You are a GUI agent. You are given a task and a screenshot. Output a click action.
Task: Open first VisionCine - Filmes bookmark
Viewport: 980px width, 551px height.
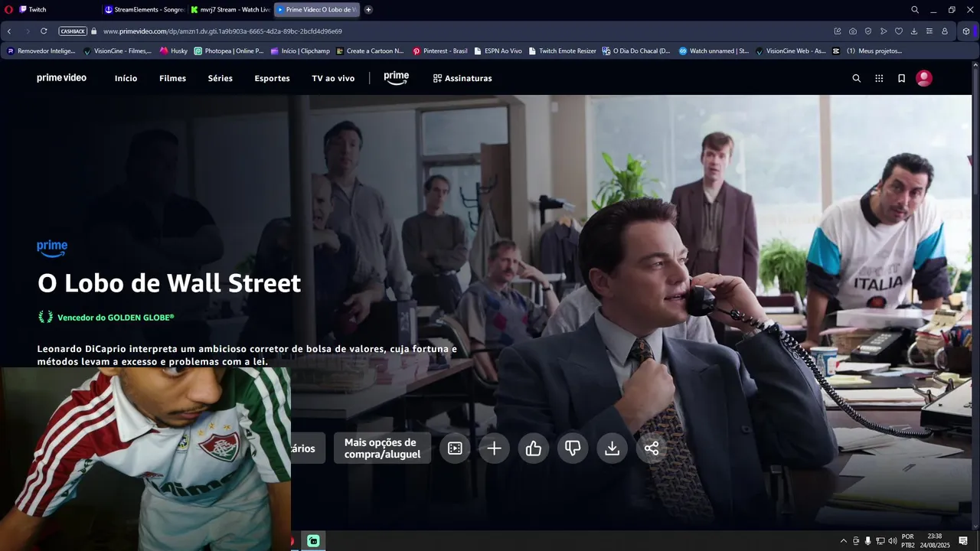tap(117, 51)
